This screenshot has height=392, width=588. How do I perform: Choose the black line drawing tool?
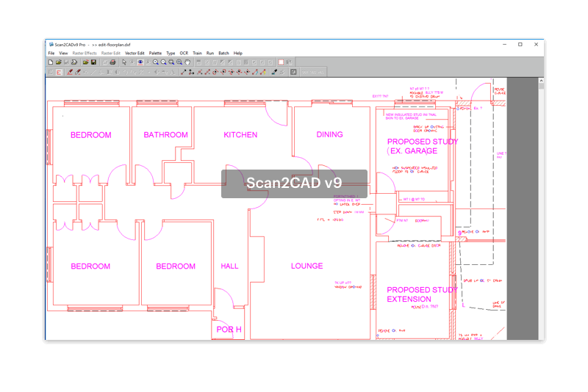183,72
